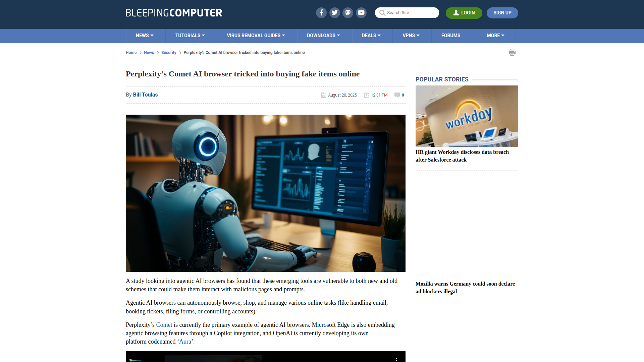The height and width of the screenshot is (362, 644).
Task: Click the comments bubble icon
Action: coord(397,95)
